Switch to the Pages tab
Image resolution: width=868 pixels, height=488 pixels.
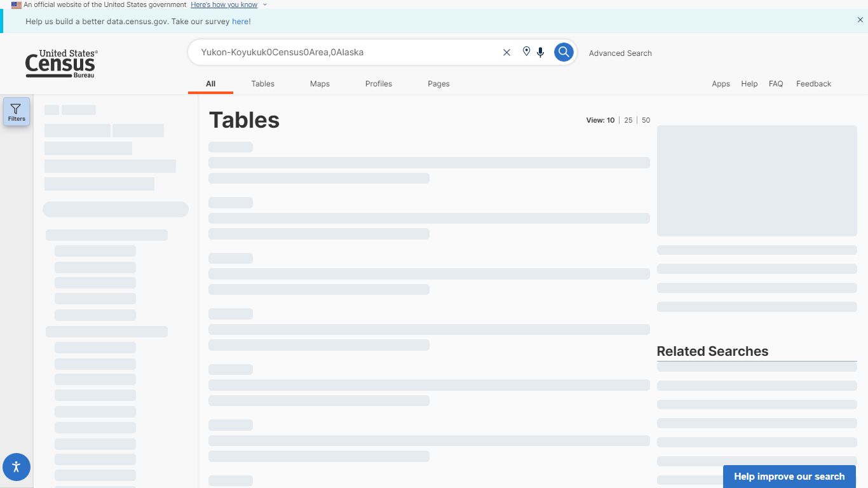click(438, 84)
